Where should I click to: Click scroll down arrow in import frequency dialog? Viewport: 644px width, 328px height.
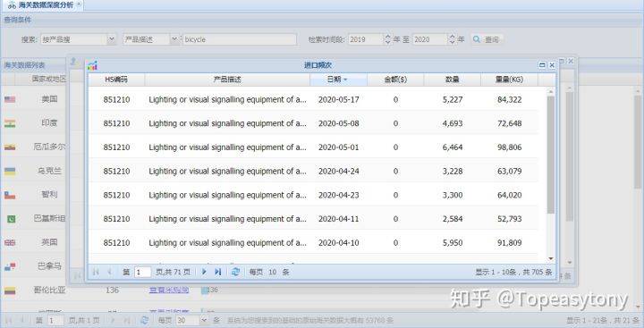(x=551, y=258)
